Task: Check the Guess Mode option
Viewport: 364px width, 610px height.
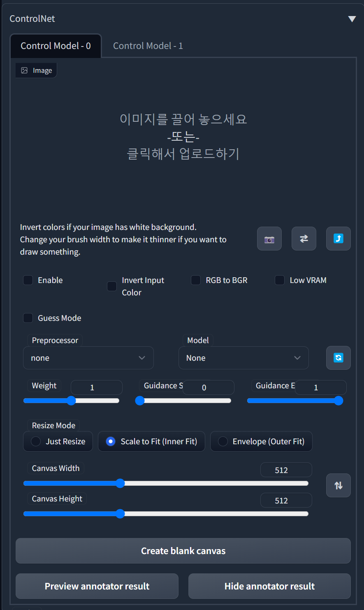Action: click(28, 318)
